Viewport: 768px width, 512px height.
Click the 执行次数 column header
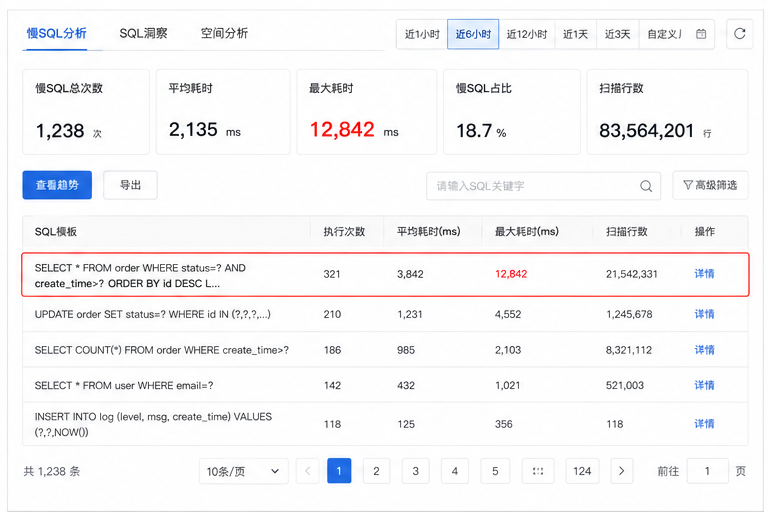(x=344, y=231)
